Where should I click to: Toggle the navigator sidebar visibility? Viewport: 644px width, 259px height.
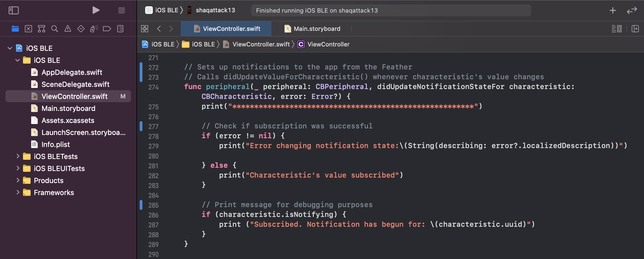(14, 10)
